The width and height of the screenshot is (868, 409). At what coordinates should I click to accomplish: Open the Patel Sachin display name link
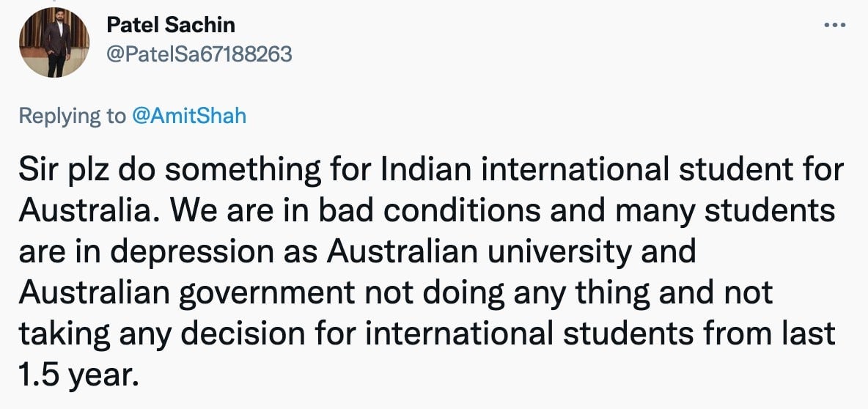tap(171, 25)
